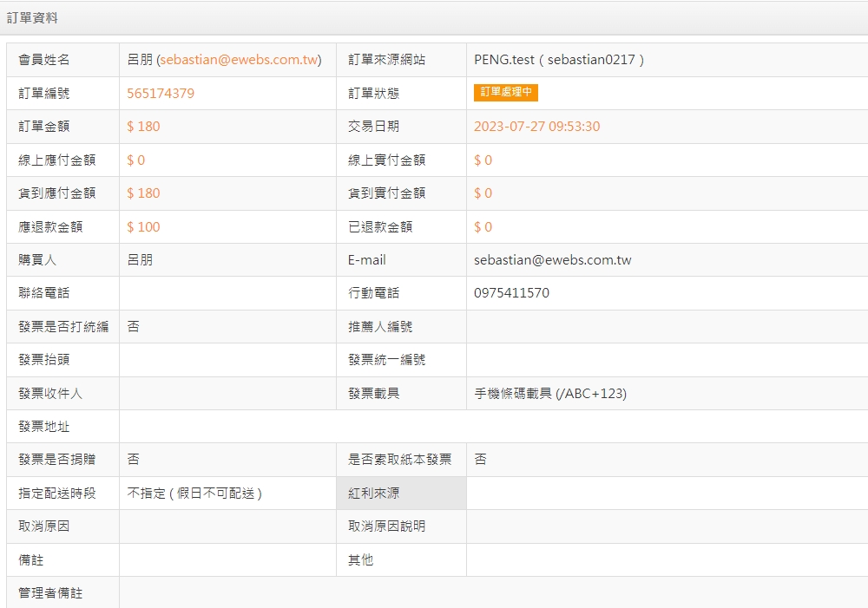Click the 購買人 label
The image size is (868, 608).
pyautogui.click(x=37, y=260)
